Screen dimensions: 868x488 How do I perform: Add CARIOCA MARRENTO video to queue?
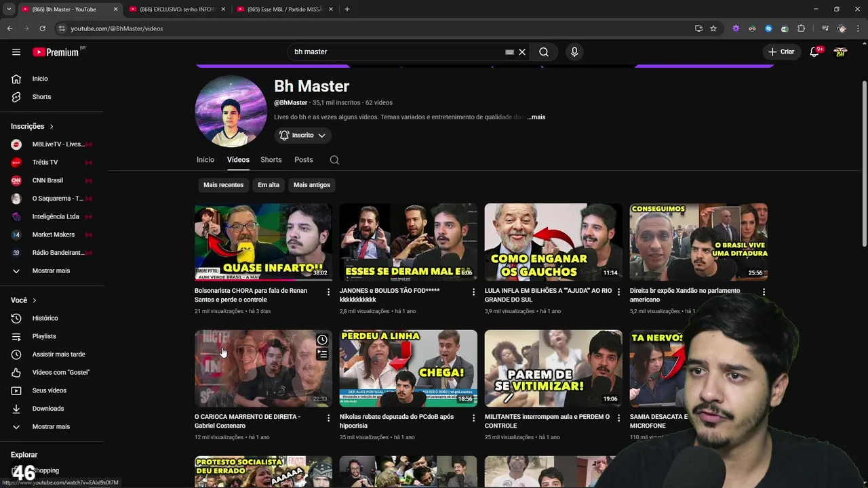322,354
